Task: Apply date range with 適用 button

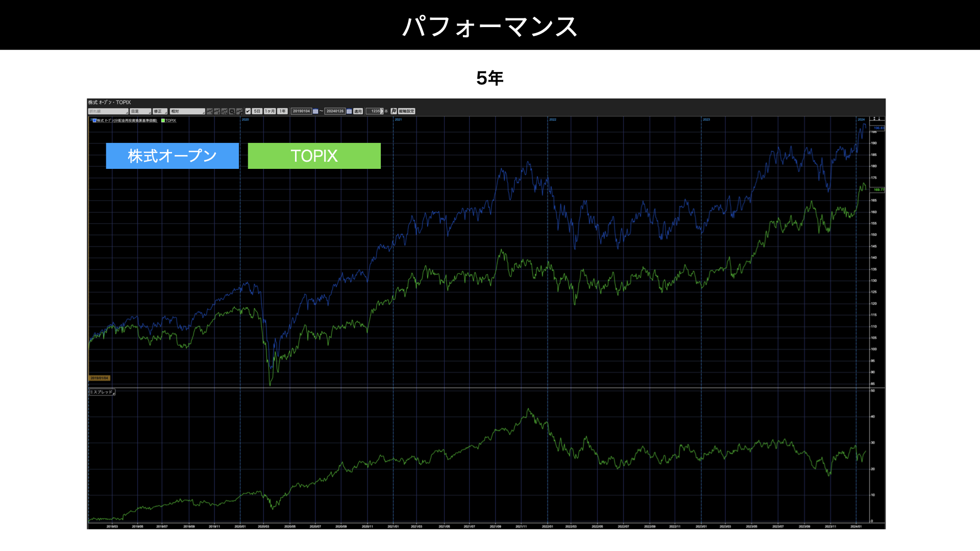Action: point(358,111)
